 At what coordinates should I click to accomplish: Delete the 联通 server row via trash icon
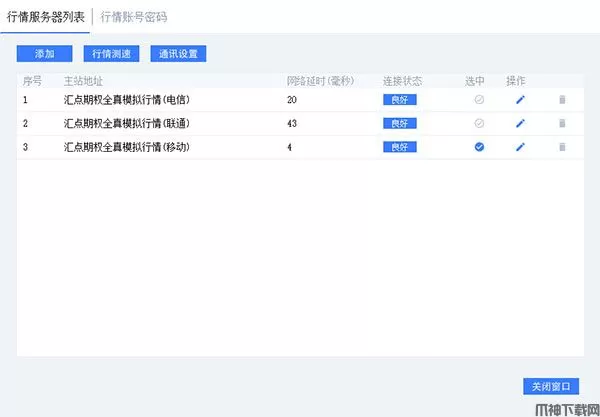562,124
